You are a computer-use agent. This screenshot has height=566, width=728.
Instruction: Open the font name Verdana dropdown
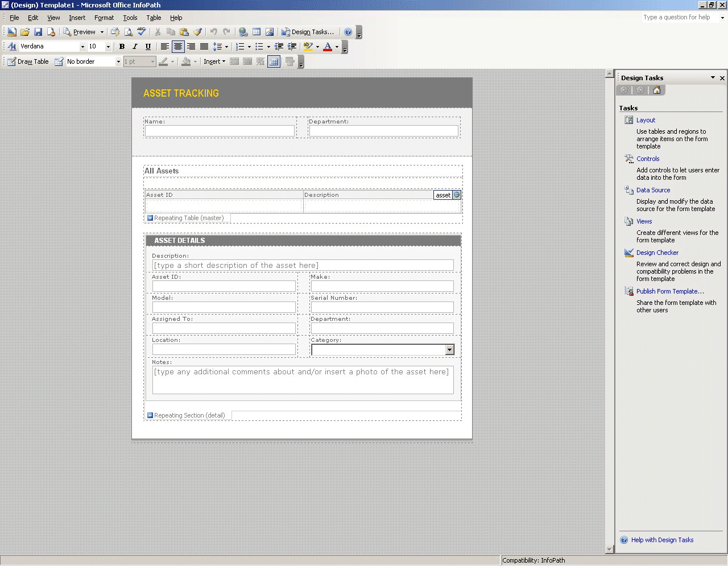point(82,47)
